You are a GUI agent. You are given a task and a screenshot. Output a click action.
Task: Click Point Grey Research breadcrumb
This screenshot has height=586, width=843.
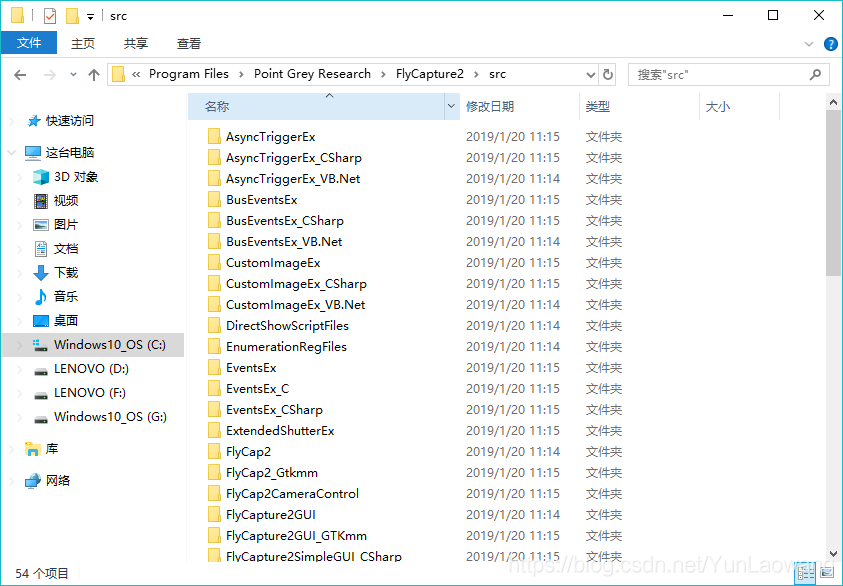click(312, 74)
